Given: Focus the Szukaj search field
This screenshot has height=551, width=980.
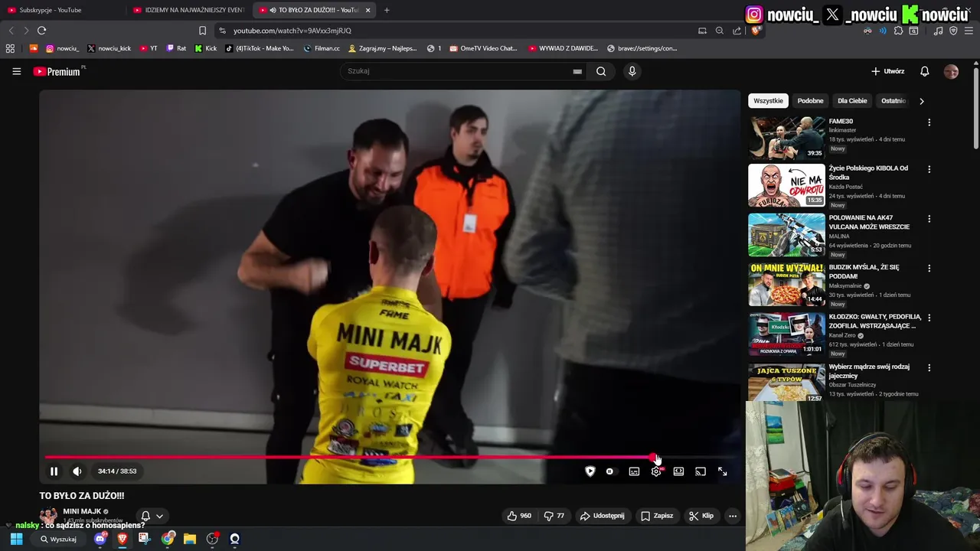Looking at the screenshot, I should tap(456, 71).
